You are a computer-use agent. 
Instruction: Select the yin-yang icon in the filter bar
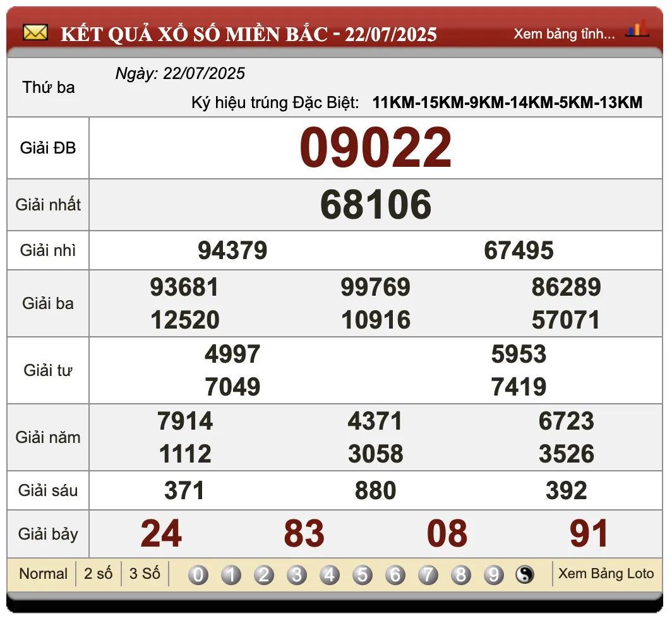526,574
